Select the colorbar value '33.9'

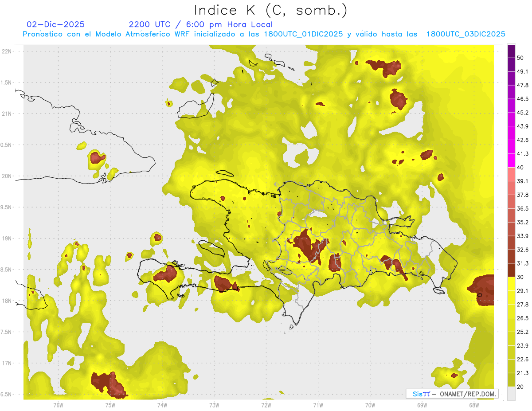[x=523, y=236]
